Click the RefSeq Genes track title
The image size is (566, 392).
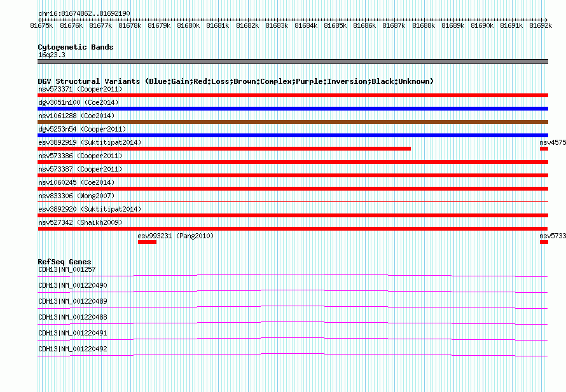coord(64,262)
